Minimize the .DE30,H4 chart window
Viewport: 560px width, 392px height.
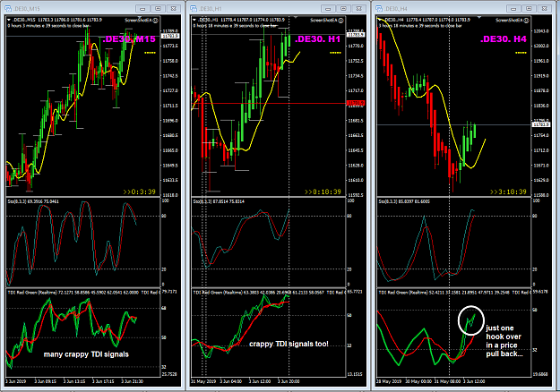coord(513,9)
